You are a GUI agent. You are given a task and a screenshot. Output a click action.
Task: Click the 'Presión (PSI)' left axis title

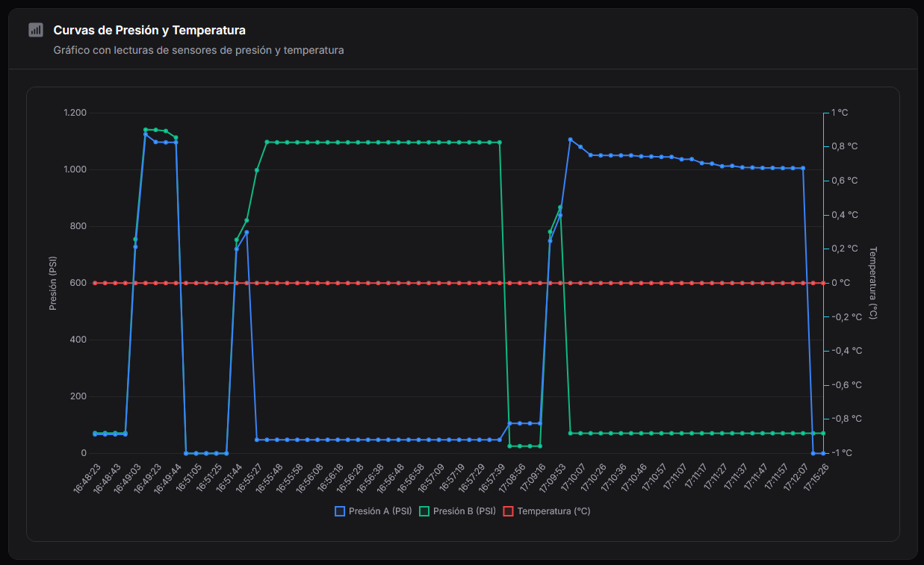tap(52, 283)
